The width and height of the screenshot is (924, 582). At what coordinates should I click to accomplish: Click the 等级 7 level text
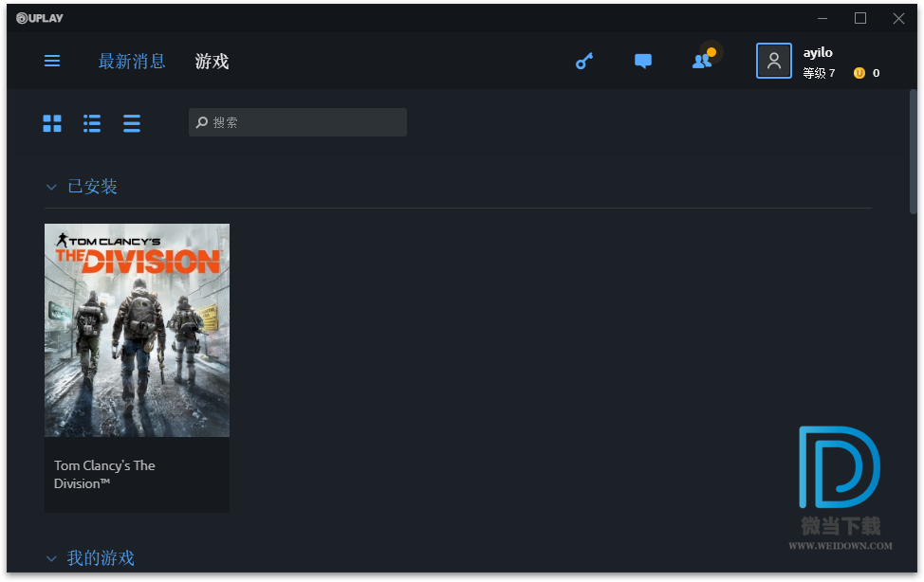819,73
